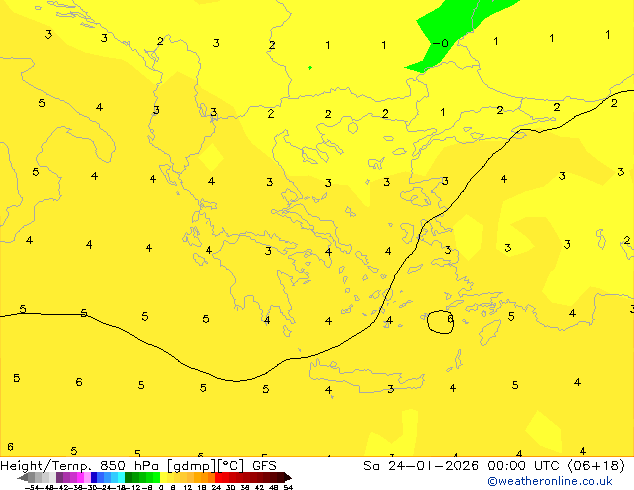Click the [gdmp] unit label in title
Image resolution: width=634 pixels, height=490 pixels.
pyautogui.click(x=194, y=465)
